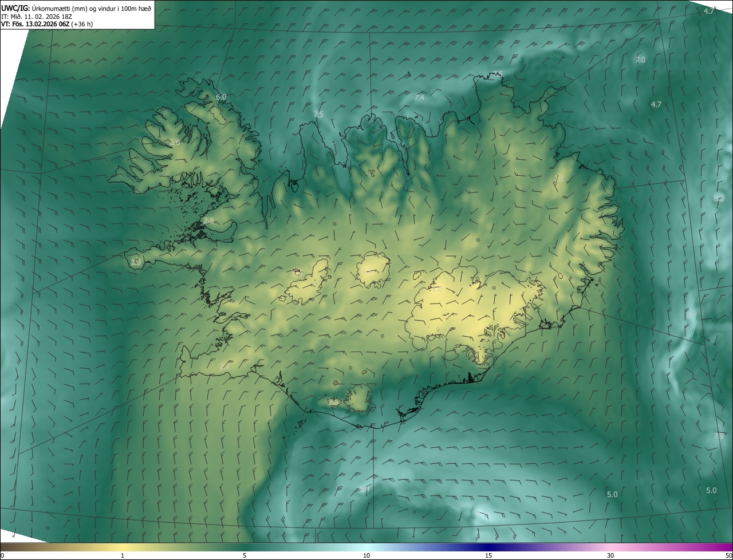The image size is (733, 560).
Task: Click the 8.3 value label on the map
Action: (719, 198)
